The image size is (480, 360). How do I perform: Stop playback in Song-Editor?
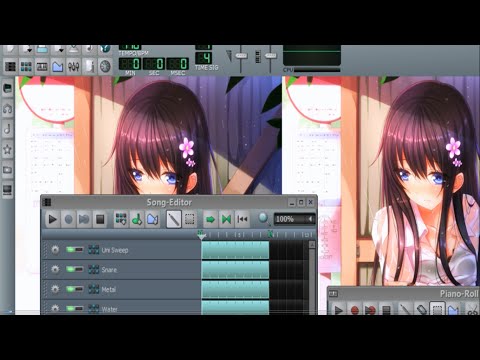tap(100, 219)
